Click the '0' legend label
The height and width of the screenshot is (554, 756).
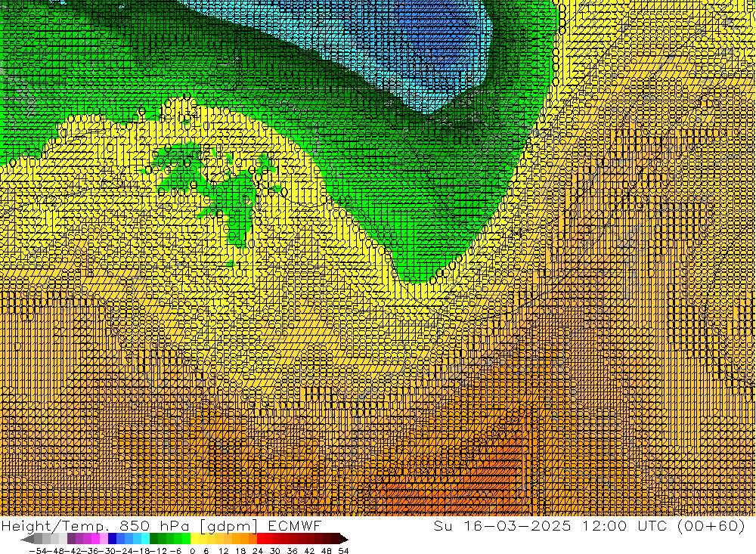click(192, 551)
